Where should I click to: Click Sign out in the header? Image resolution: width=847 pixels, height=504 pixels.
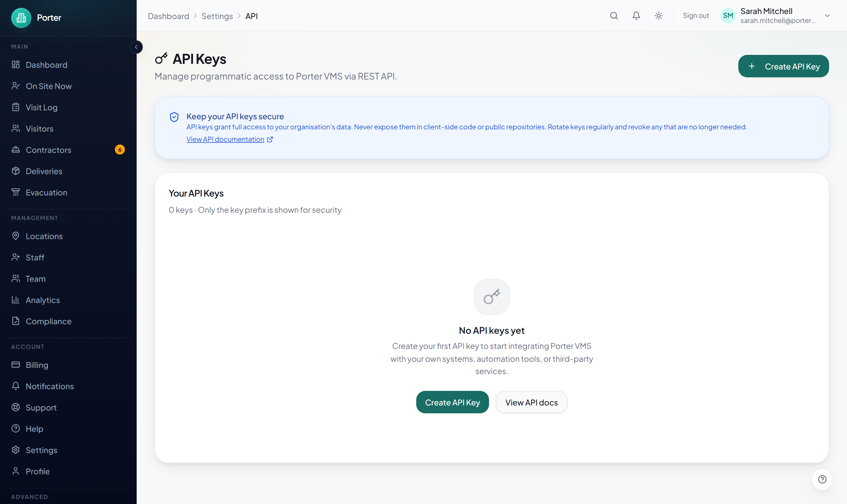tap(695, 16)
